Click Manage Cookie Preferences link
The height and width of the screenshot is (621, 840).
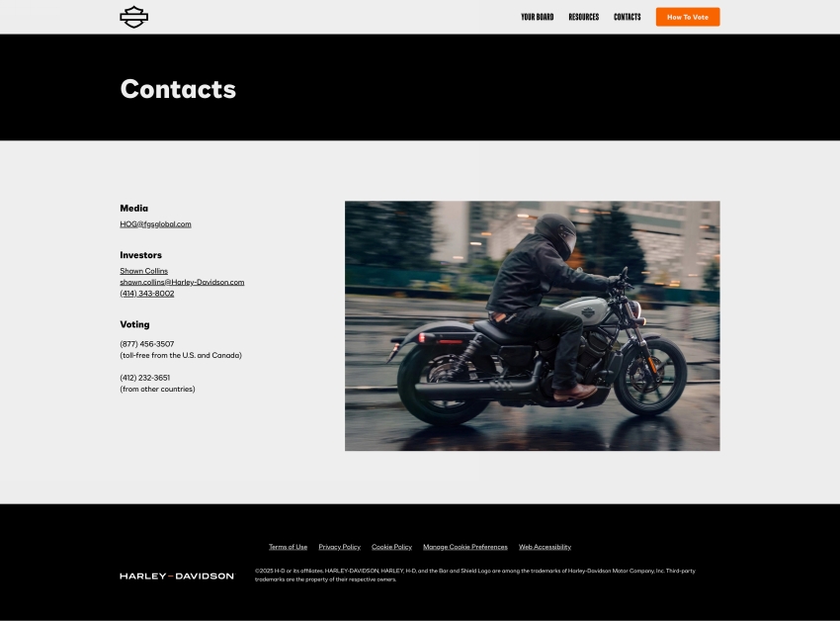(465, 547)
